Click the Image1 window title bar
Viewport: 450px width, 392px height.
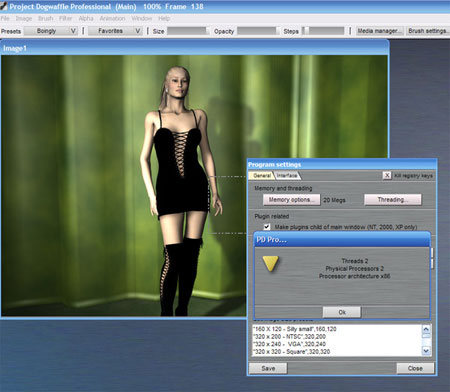(195, 48)
